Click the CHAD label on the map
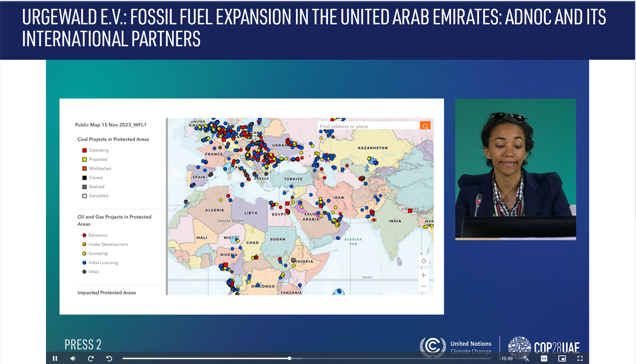636x364 pixels. pyautogui.click(x=252, y=243)
